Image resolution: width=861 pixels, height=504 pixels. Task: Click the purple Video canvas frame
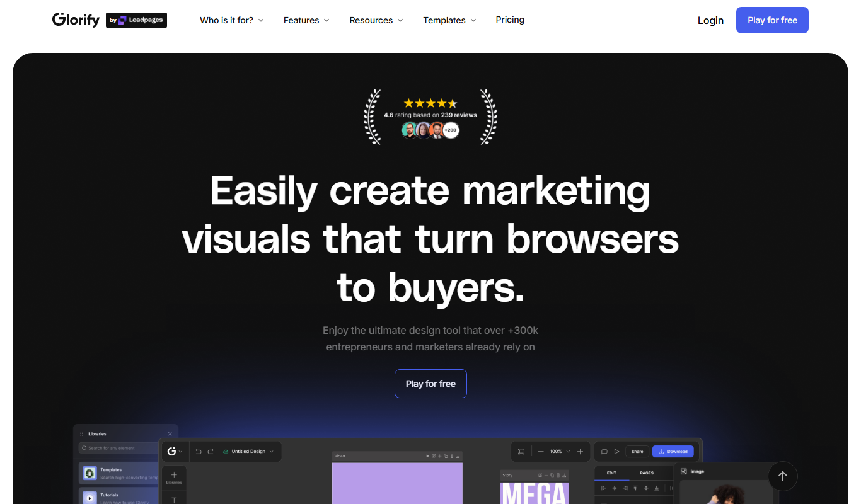click(x=397, y=483)
